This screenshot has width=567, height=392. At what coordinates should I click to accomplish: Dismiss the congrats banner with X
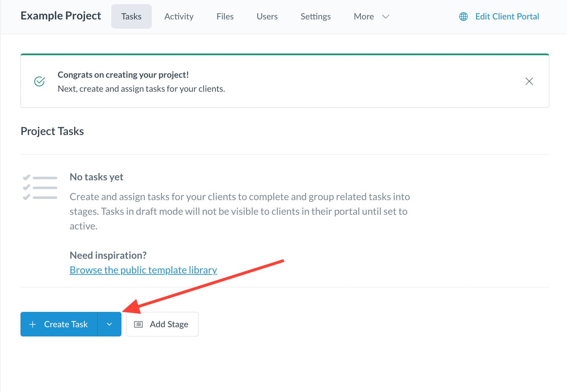click(529, 81)
